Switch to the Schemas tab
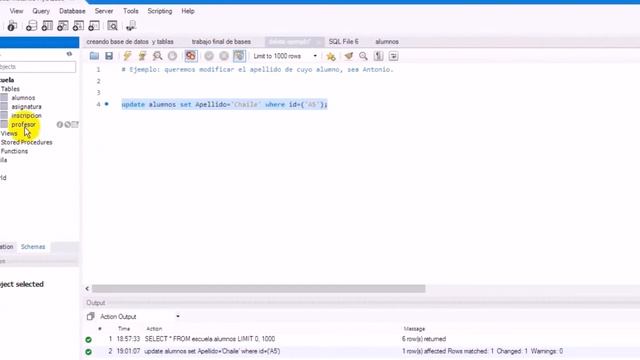The height and width of the screenshot is (360, 640). click(33, 247)
